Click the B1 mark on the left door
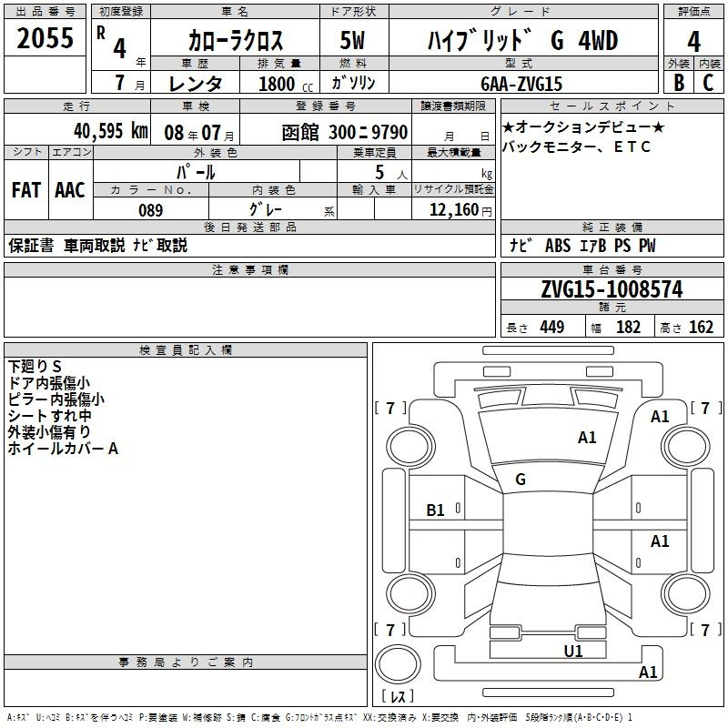Image resolution: width=728 pixels, height=728 pixels. click(x=436, y=511)
